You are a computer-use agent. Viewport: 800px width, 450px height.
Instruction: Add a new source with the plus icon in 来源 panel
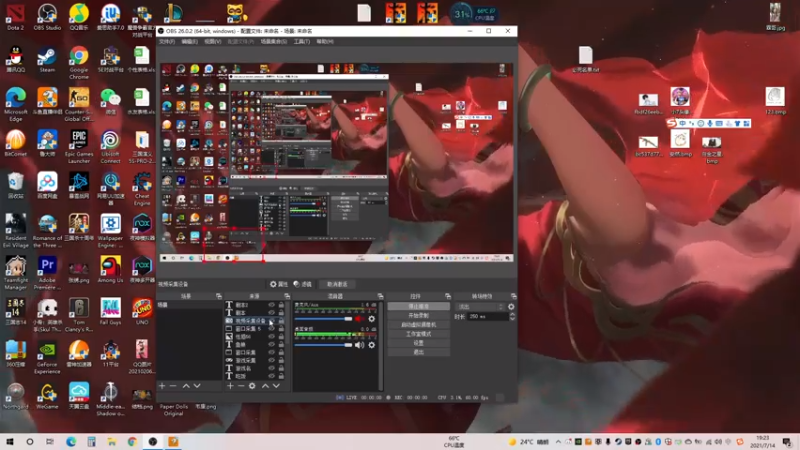[x=230, y=386]
